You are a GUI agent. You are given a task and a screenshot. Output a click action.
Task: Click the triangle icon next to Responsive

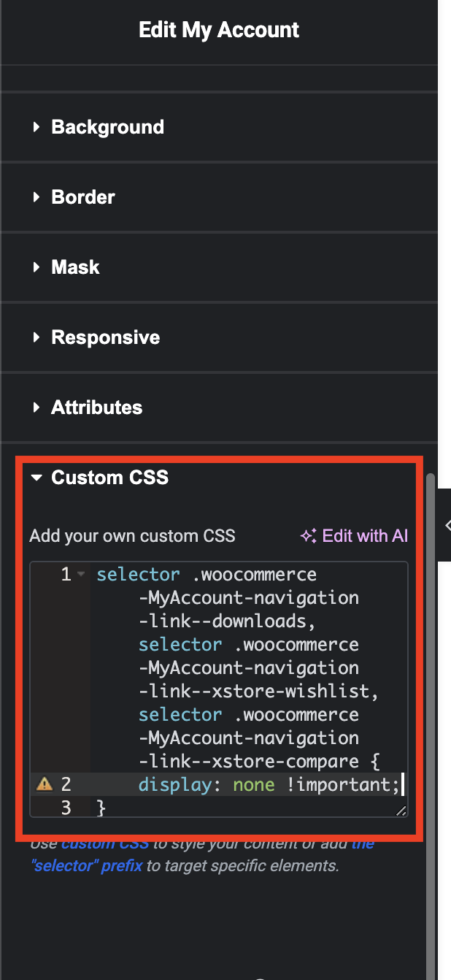coord(36,337)
